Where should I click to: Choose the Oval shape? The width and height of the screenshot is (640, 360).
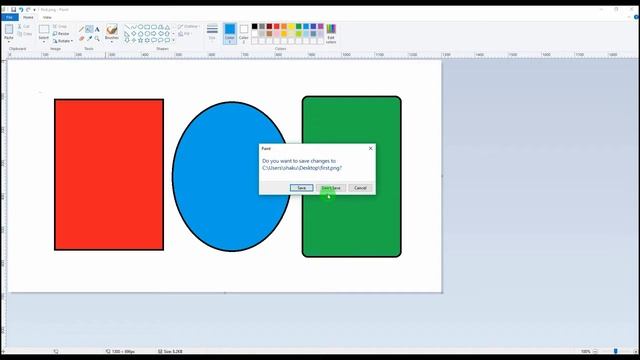click(140, 27)
